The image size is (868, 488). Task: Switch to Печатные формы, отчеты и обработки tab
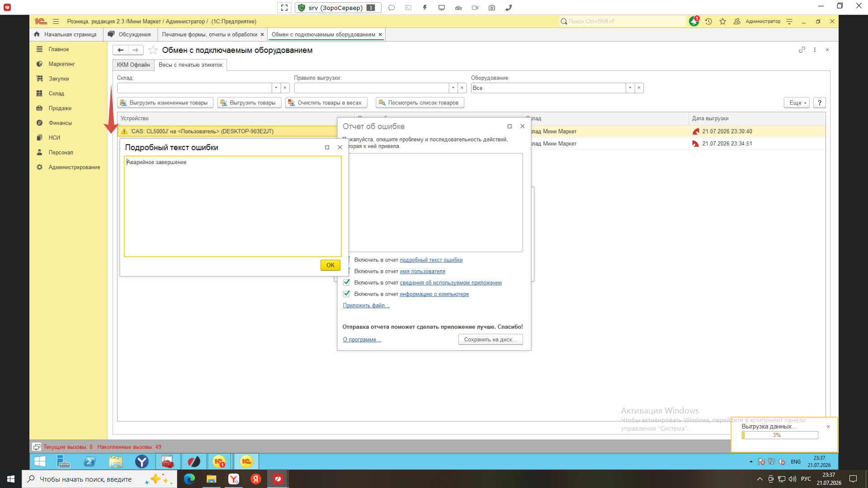click(212, 34)
